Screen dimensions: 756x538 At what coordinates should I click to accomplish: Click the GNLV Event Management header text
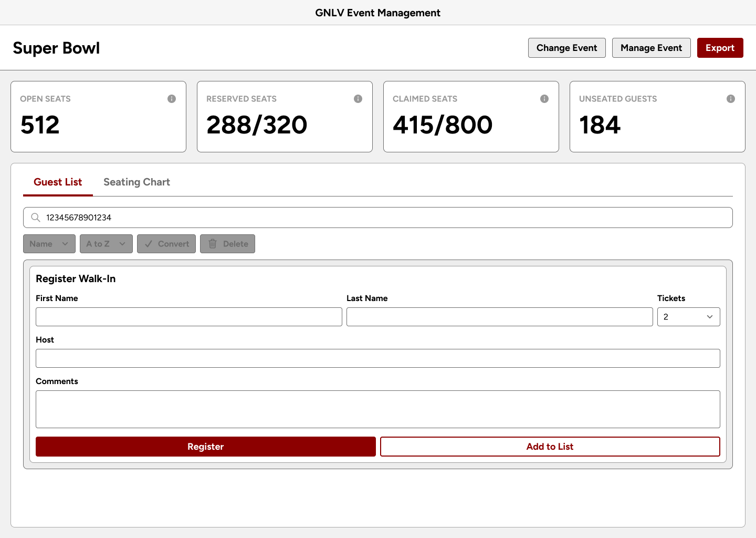pyautogui.click(x=378, y=13)
